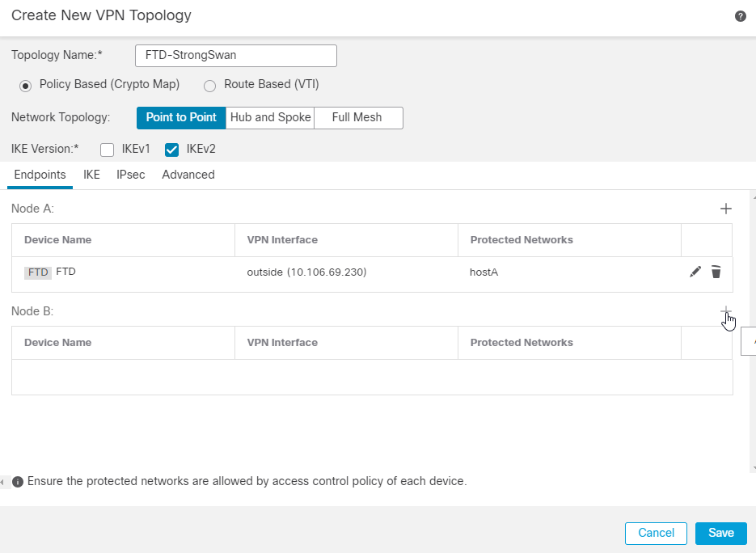Choose Full Mesh topology
The height and width of the screenshot is (553, 756).
(x=358, y=118)
